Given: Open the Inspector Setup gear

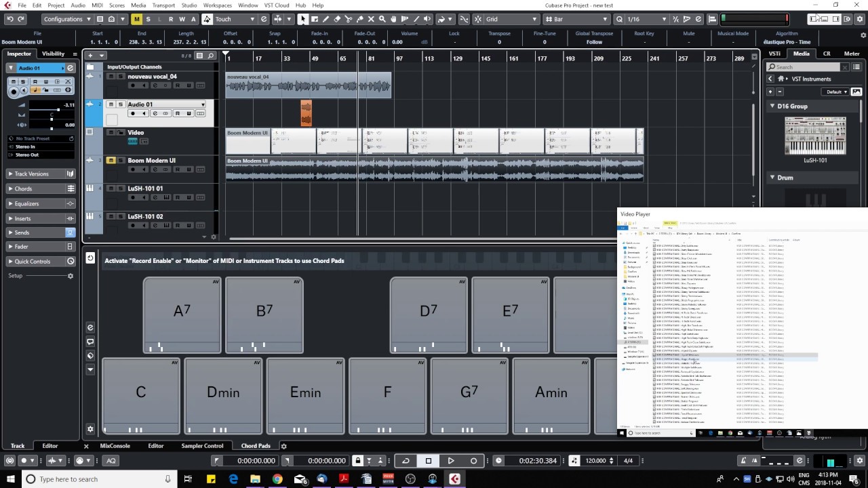Looking at the screenshot, I should pos(70,276).
